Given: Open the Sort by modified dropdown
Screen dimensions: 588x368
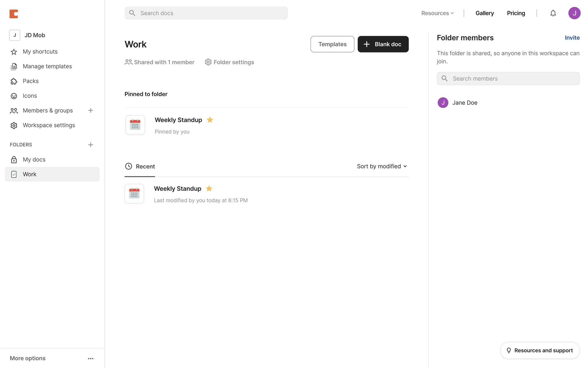Looking at the screenshot, I should point(382,166).
